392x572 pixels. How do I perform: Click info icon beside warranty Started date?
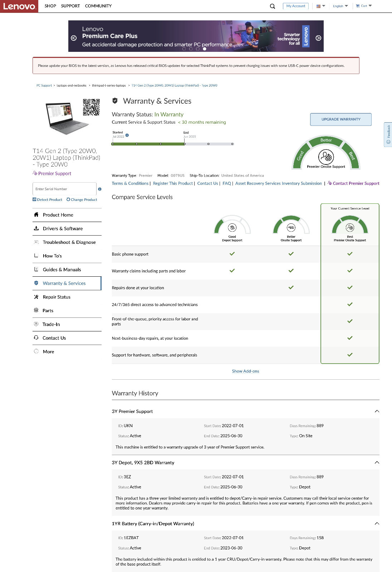[127, 135]
